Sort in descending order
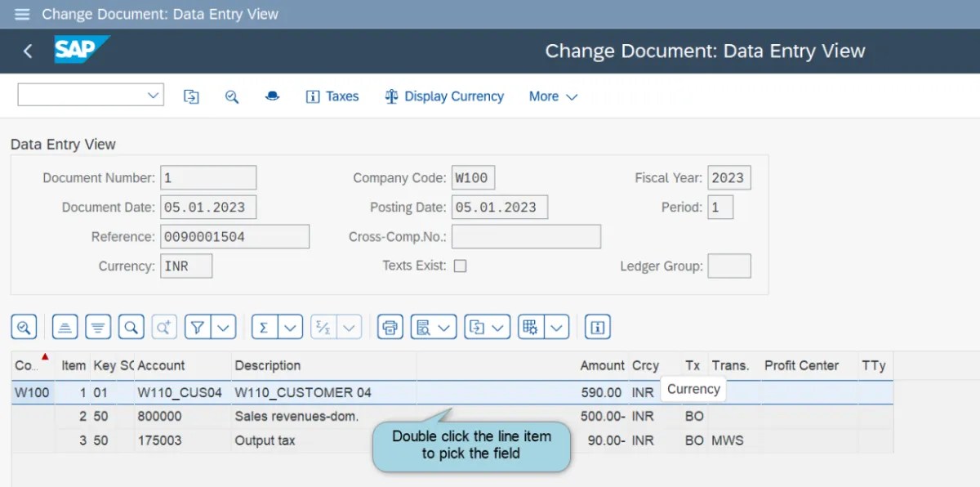This screenshot has height=487, width=980. click(x=97, y=328)
